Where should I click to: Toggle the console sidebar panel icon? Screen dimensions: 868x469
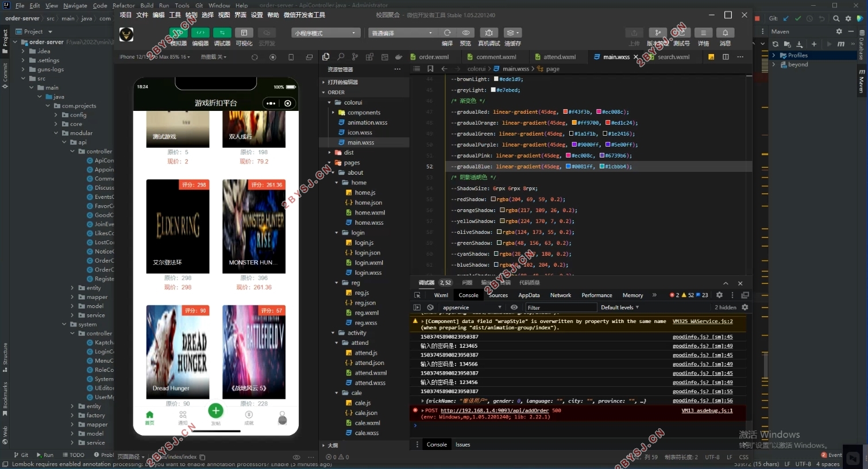pyautogui.click(x=418, y=307)
